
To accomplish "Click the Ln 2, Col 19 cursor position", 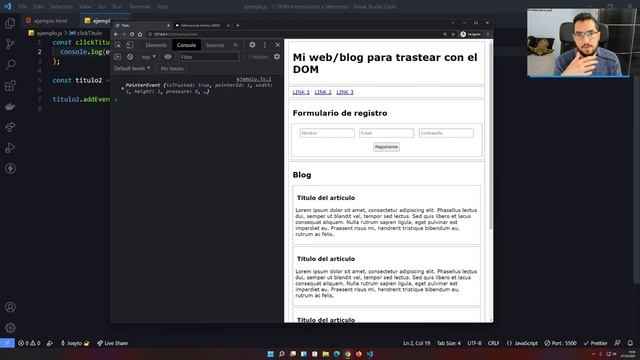I will pos(417,343).
